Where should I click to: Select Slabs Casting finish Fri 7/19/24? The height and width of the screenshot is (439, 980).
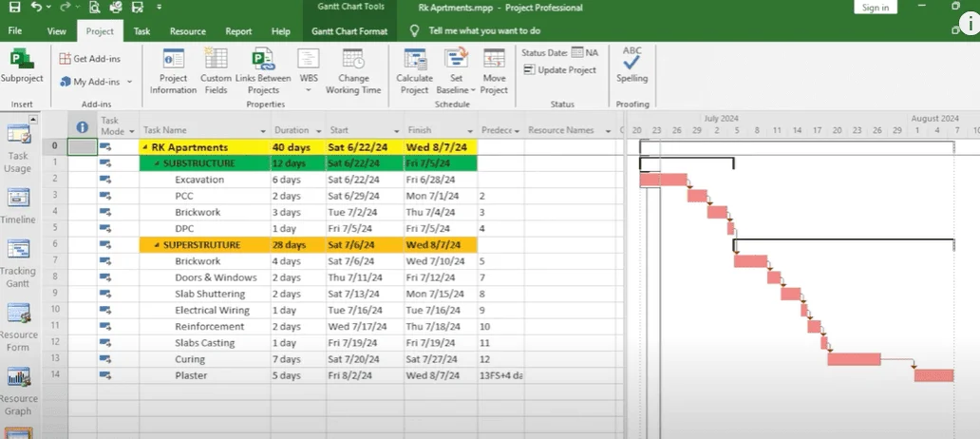pos(441,343)
